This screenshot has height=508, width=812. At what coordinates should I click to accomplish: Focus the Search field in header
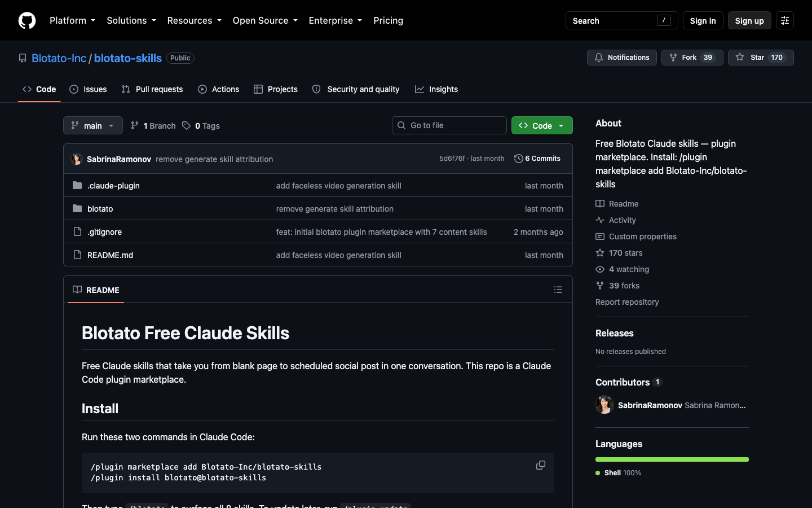pyautogui.click(x=621, y=20)
